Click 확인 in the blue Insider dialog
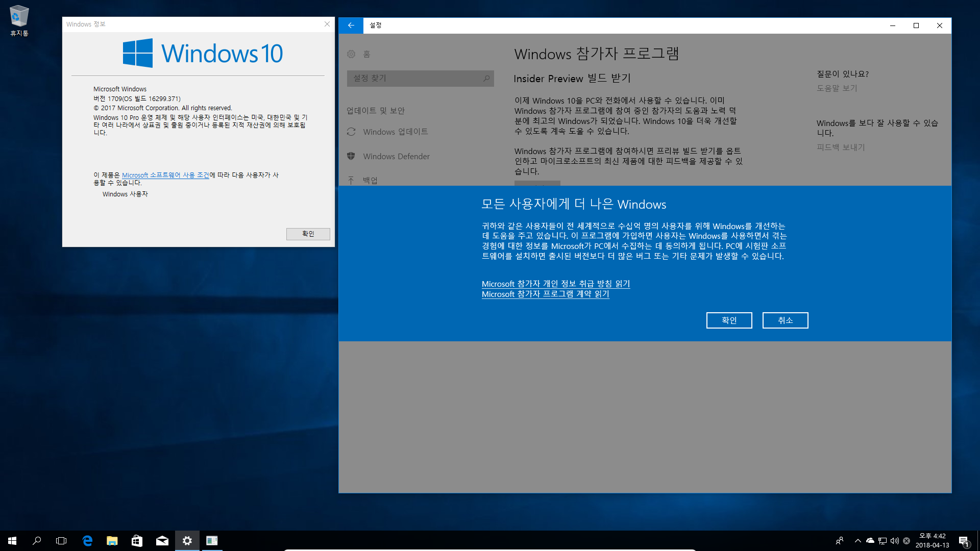The height and width of the screenshot is (551, 980). (729, 320)
